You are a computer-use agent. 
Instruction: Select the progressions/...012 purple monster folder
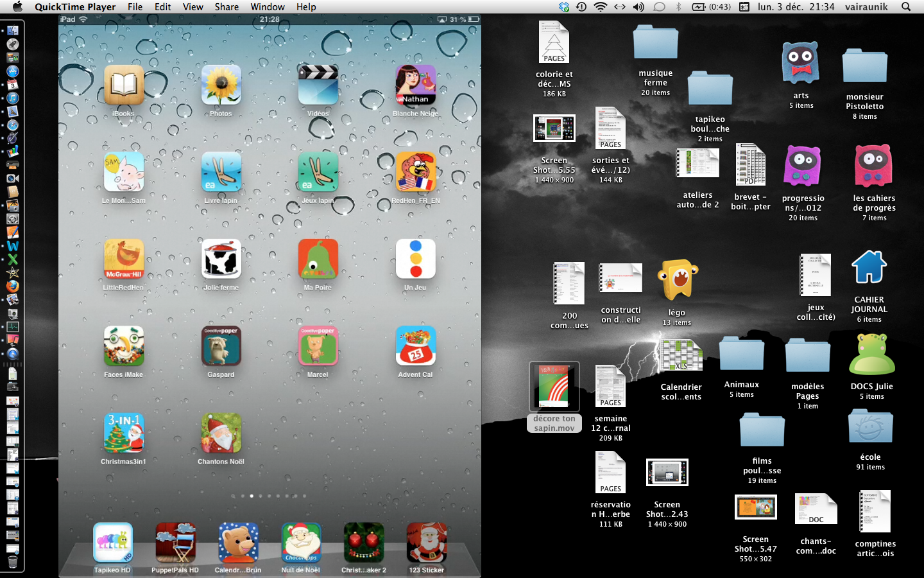click(x=802, y=166)
